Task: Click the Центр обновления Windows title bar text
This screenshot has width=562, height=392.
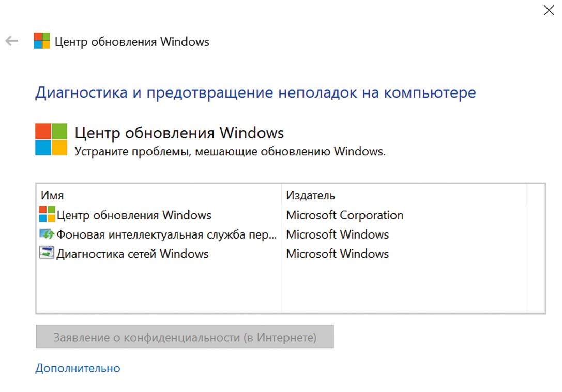Action: point(132,42)
